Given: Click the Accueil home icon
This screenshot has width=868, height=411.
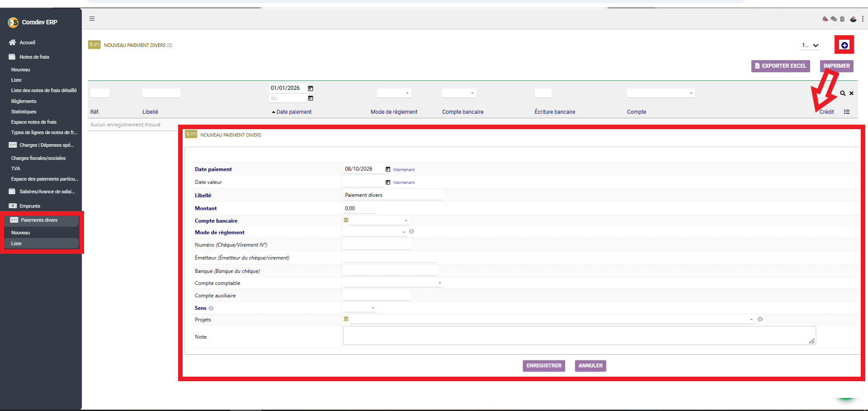Looking at the screenshot, I should (x=12, y=42).
